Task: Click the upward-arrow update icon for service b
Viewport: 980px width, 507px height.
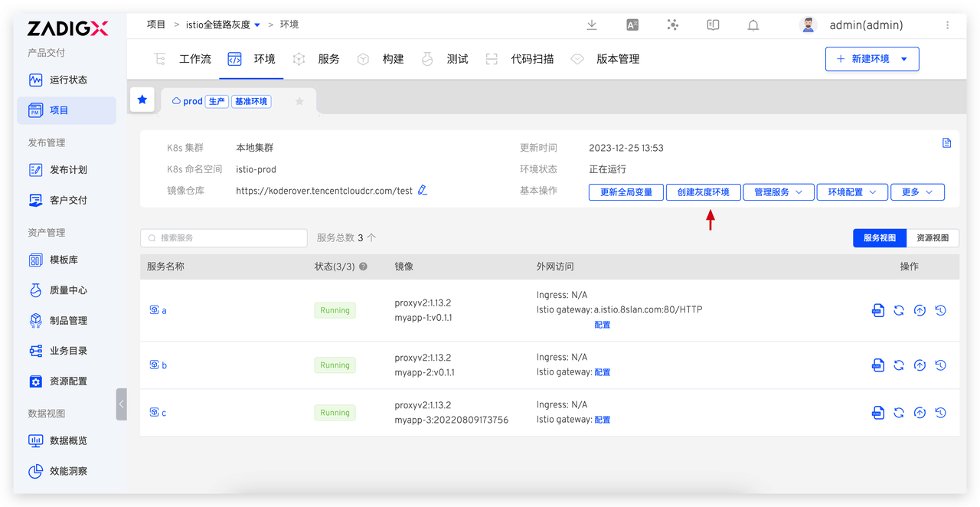Action: coord(920,365)
